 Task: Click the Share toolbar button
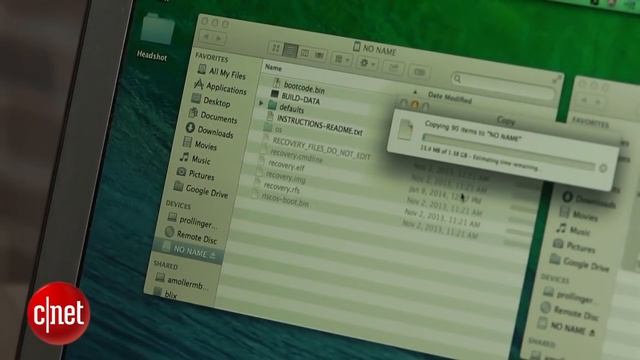(393, 68)
